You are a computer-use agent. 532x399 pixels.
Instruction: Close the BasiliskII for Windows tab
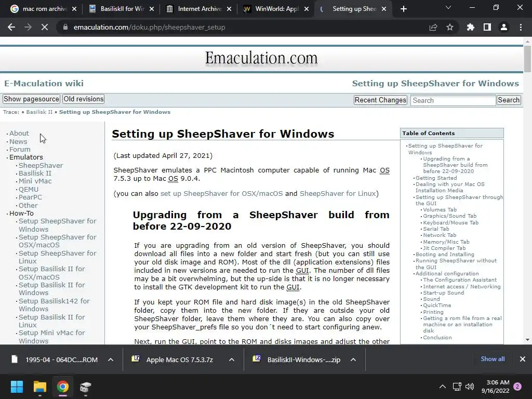[152, 9]
